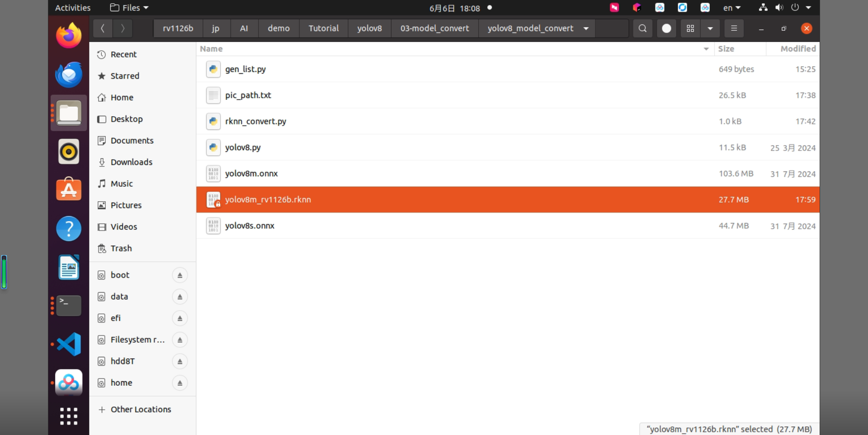Open Visual Studio Code from the dock

69,344
